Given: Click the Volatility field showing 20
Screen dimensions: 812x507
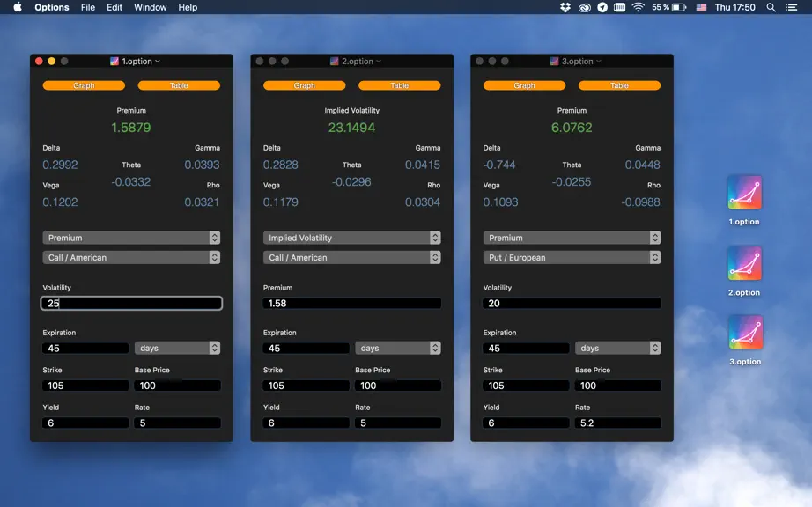Looking at the screenshot, I should pos(572,303).
